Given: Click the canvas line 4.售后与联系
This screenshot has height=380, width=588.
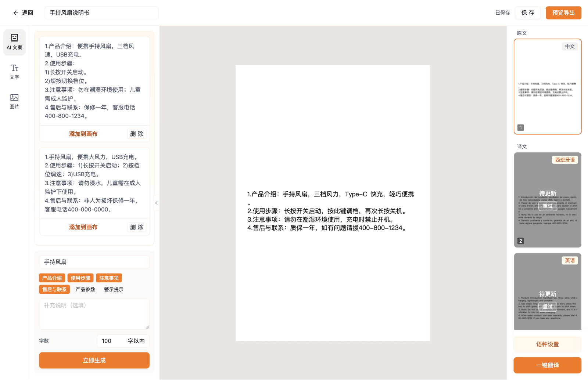Looking at the screenshot, I should pos(327,228).
